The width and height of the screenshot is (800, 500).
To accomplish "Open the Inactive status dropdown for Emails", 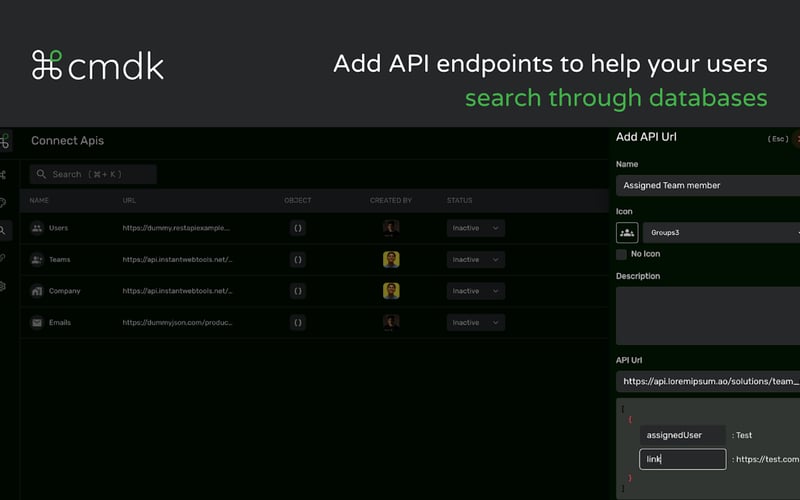I will point(476,322).
